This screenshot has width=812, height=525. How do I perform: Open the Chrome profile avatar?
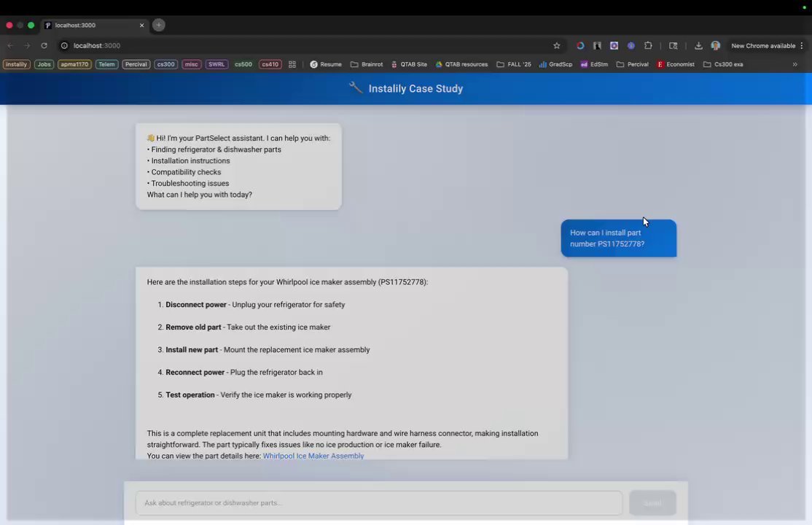[x=716, y=46]
